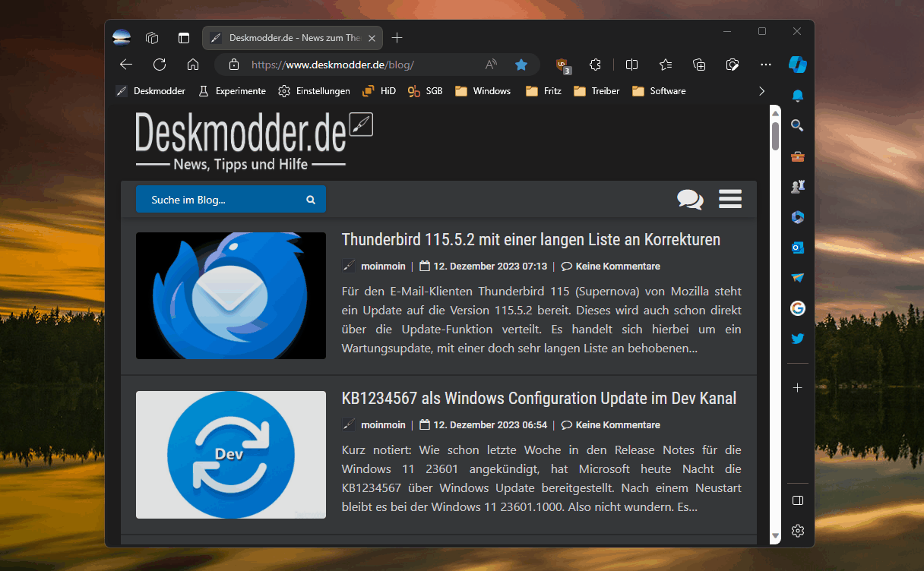The height and width of the screenshot is (571, 924).
Task: Click the page scrollbar up arrow
Action: tap(775, 113)
